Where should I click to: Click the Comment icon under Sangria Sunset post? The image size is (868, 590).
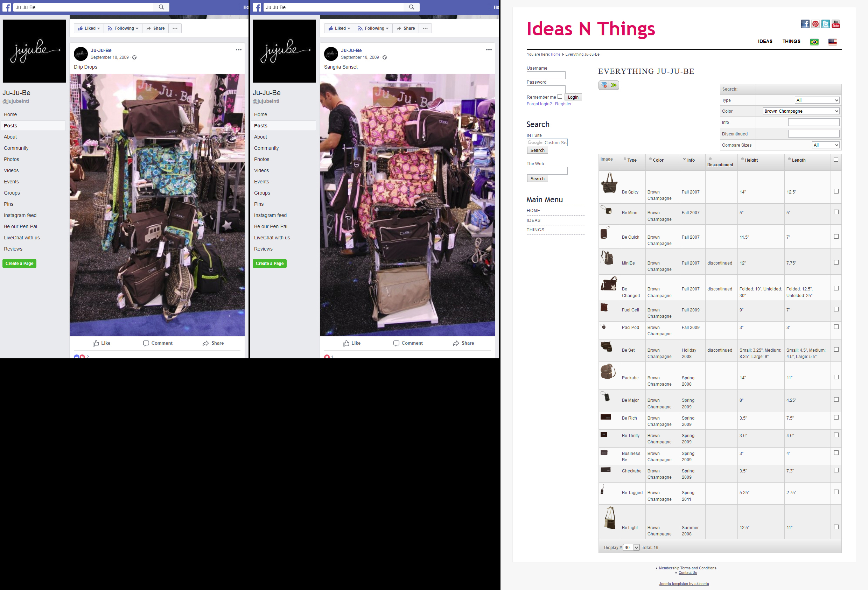396,343
